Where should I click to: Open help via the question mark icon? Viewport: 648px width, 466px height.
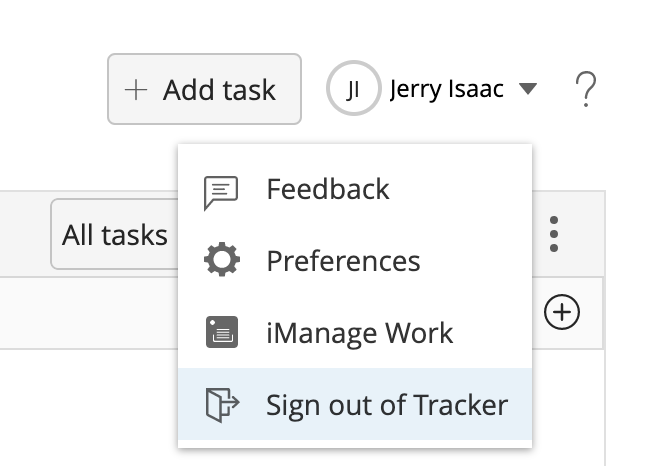click(x=586, y=91)
